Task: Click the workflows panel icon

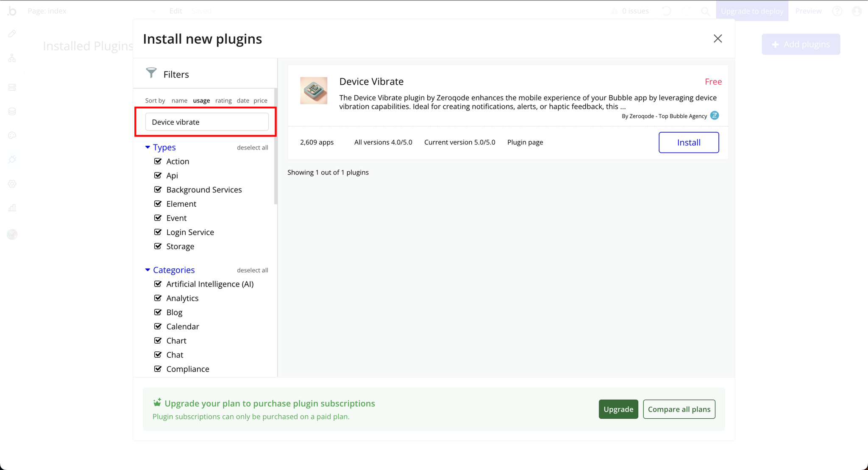Action: [x=13, y=57]
